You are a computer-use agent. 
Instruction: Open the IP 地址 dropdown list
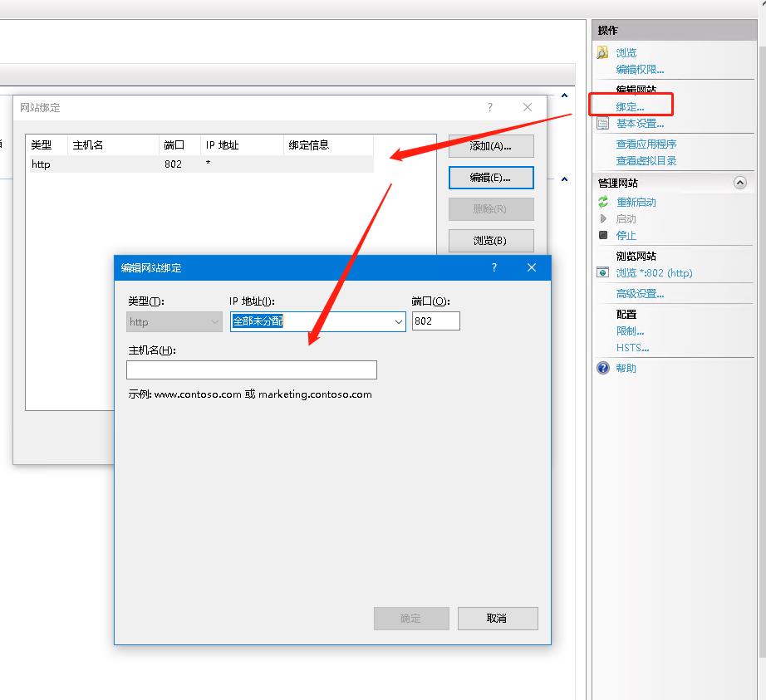click(398, 321)
